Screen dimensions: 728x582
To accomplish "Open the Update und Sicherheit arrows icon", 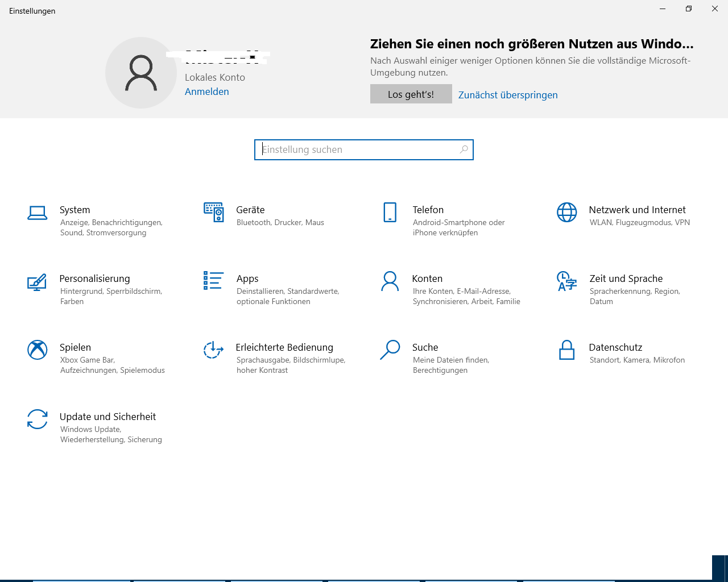I will 38,419.
